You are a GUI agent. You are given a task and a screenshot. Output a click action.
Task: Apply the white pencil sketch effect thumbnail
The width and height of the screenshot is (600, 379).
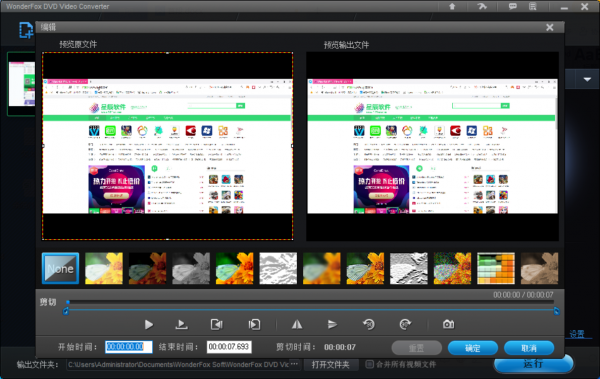(278, 268)
